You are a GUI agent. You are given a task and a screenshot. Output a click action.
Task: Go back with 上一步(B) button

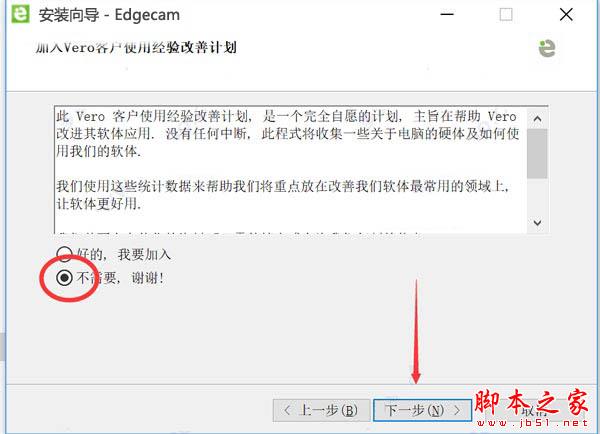pyautogui.click(x=321, y=410)
